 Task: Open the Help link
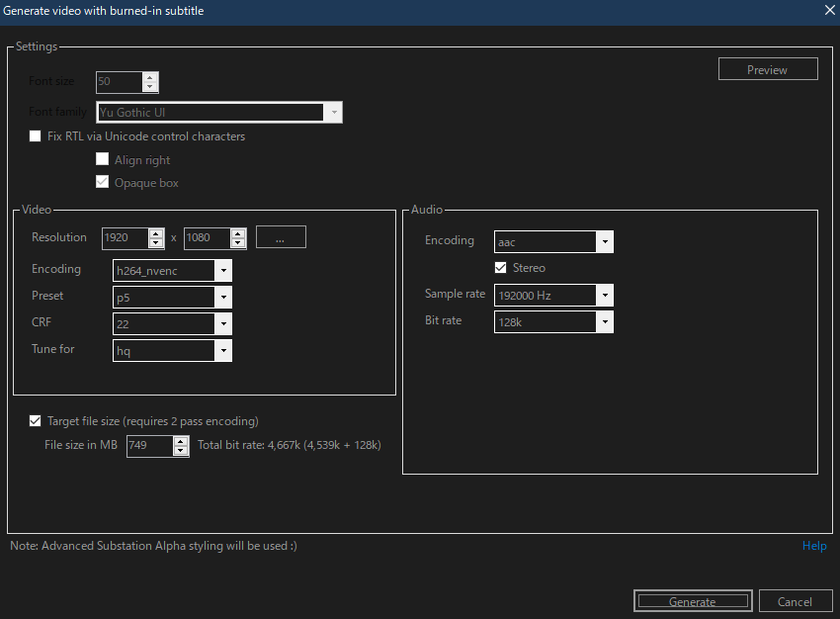tap(814, 545)
